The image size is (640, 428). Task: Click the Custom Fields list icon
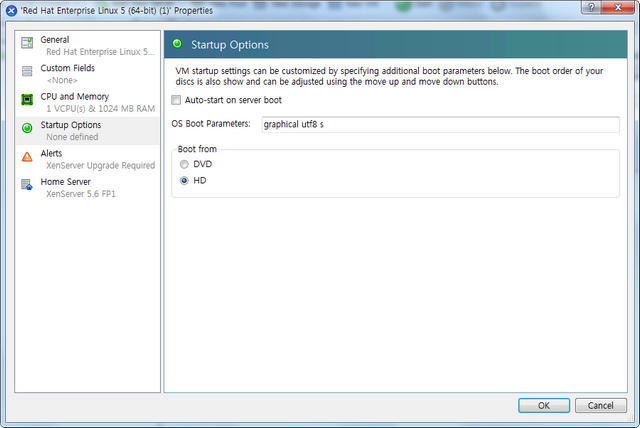coord(27,71)
